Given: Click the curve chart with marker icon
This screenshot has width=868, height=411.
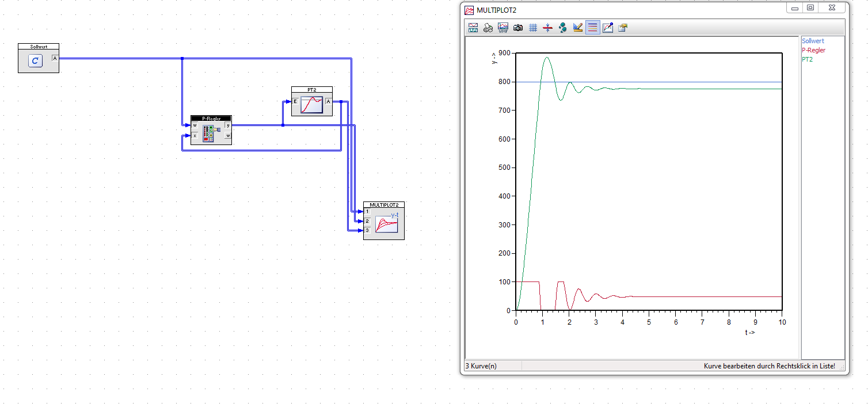Looking at the screenshot, I should [608, 27].
